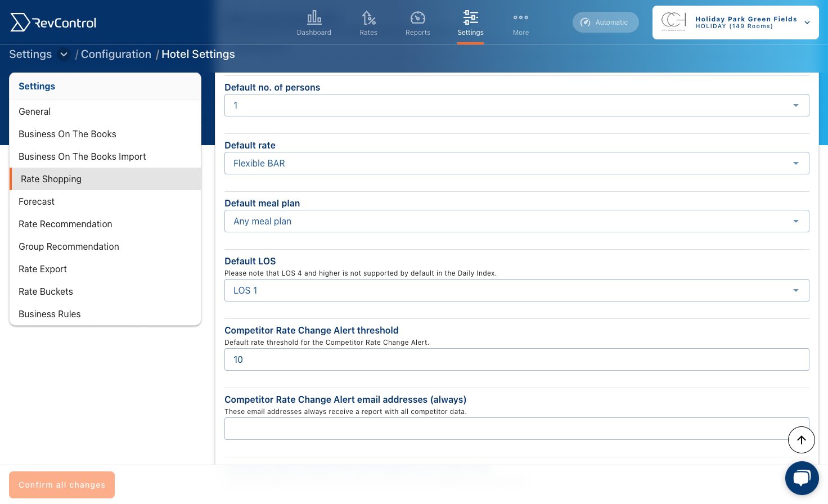Open the Default LOS dropdown
This screenshot has width=828, height=504.
point(516,290)
